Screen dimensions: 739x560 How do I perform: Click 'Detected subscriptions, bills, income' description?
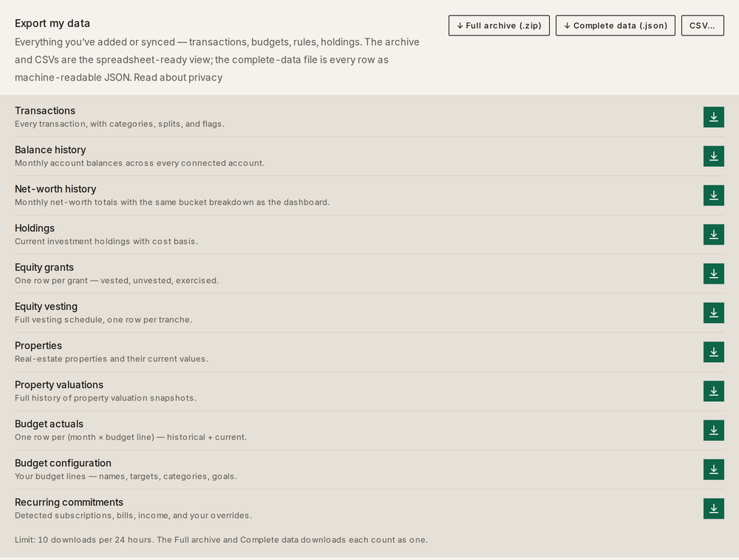click(133, 515)
